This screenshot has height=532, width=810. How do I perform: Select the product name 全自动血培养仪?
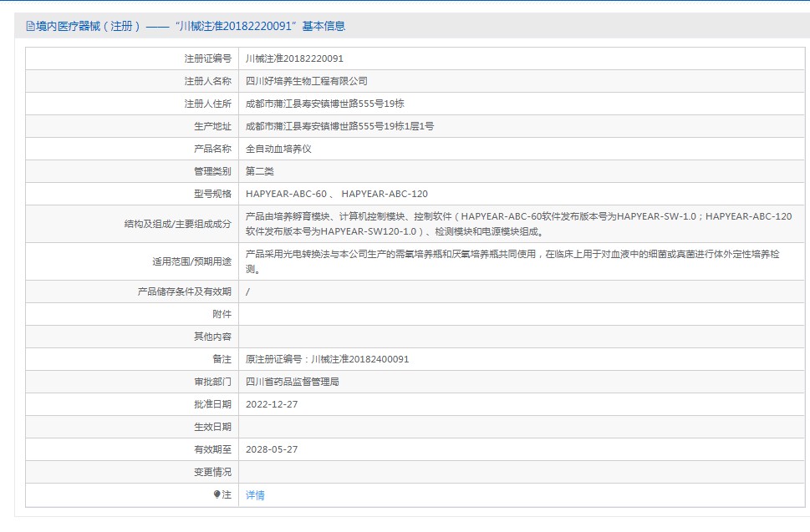click(x=278, y=149)
